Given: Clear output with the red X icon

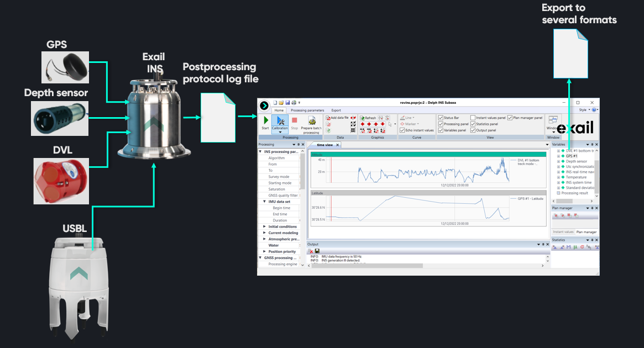Looking at the screenshot, I should pyautogui.click(x=311, y=251).
